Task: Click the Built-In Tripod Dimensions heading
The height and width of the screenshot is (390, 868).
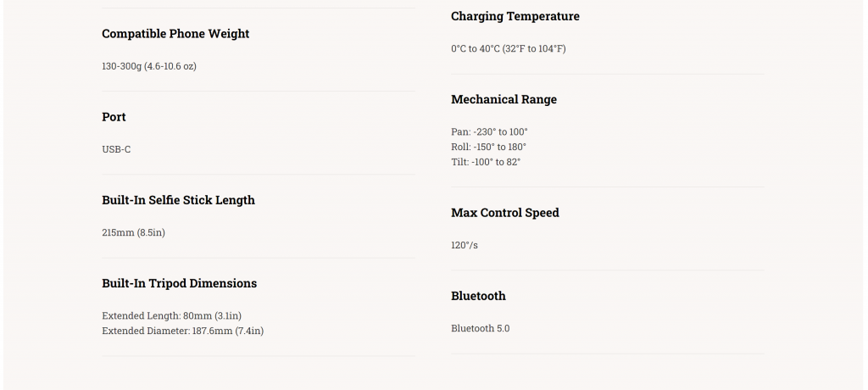Action: [180, 283]
